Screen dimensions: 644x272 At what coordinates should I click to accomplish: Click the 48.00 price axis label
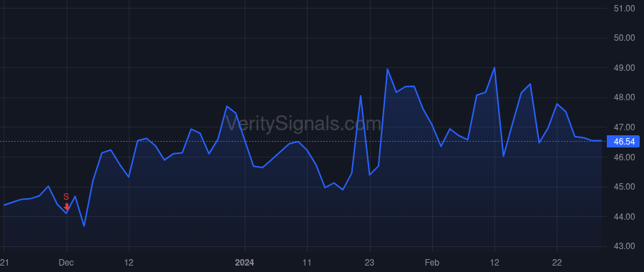pyautogui.click(x=624, y=98)
